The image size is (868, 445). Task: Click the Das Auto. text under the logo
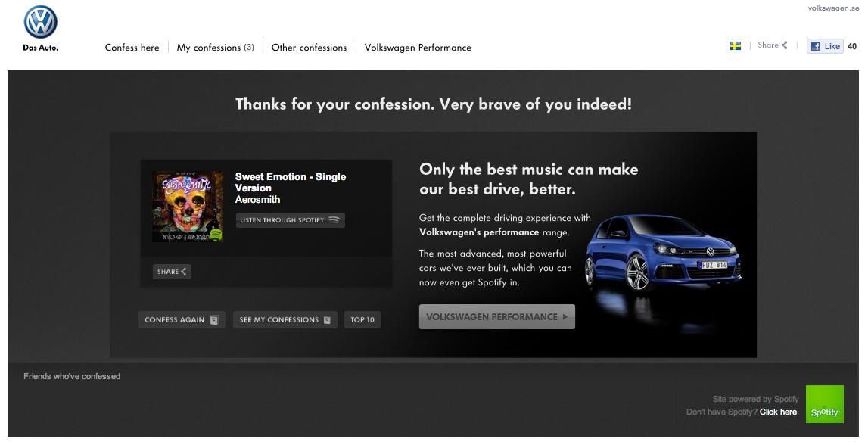(x=40, y=48)
